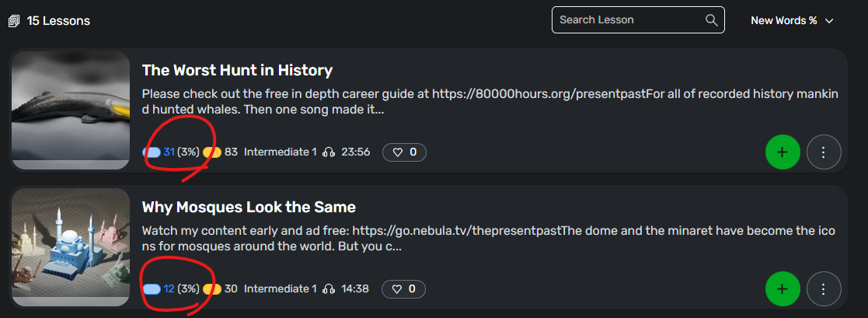The image size is (868, 318).
Task: Open more options for Why Mosques lesson
Action: point(824,288)
